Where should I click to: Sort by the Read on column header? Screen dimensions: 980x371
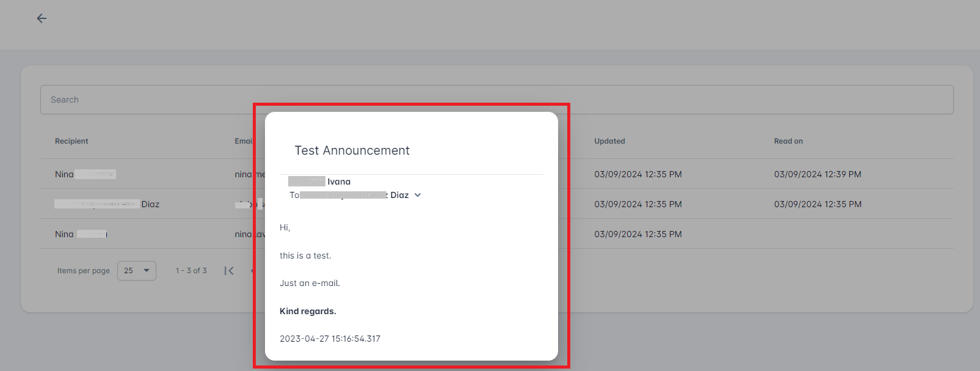pyautogui.click(x=788, y=141)
